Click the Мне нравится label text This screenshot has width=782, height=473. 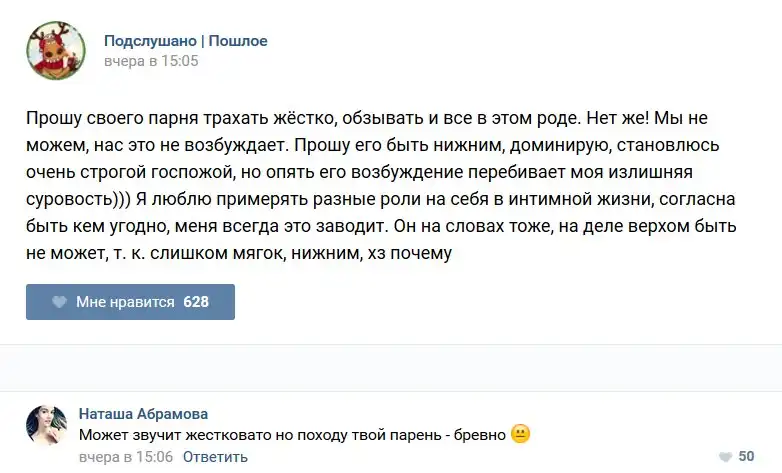pyautogui.click(x=126, y=301)
